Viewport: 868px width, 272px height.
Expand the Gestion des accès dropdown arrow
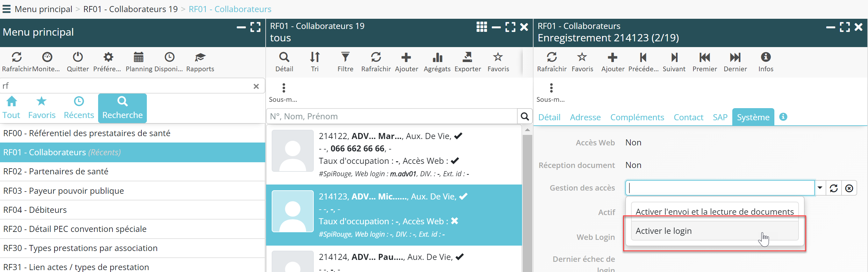point(820,188)
